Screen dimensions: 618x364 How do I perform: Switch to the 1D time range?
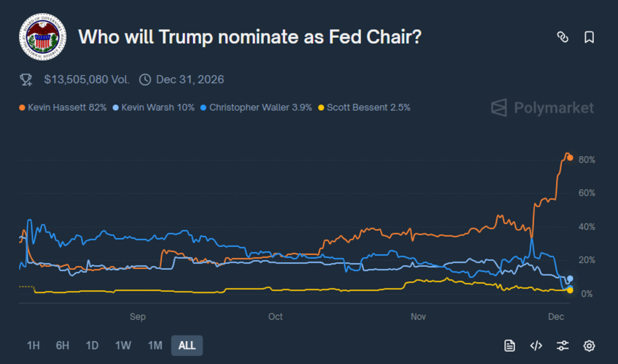tap(92, 345)
